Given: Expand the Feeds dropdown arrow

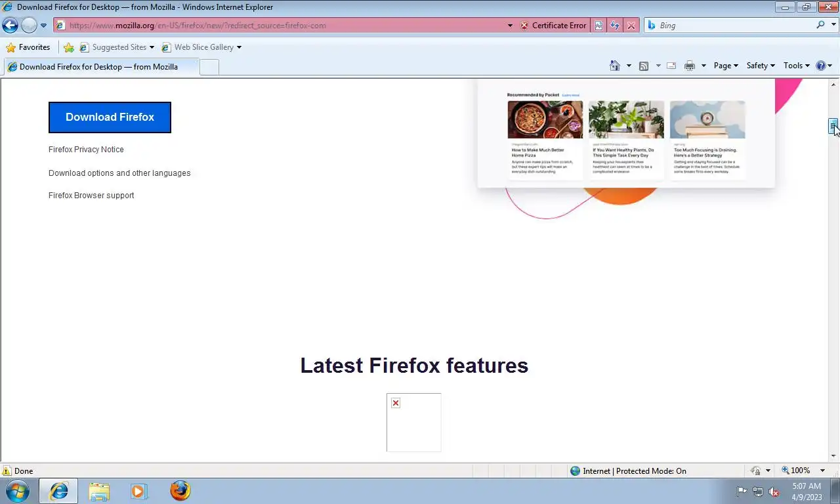Looking at the screenshot, I should click(x=658, y=66).
